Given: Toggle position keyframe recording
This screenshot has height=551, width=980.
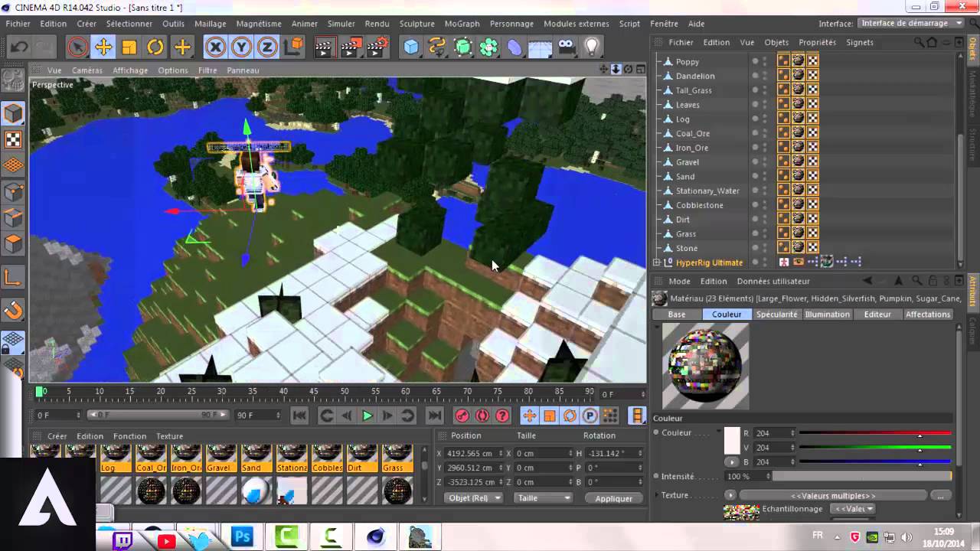Looking at the screenshot, I should coord(529,416).
